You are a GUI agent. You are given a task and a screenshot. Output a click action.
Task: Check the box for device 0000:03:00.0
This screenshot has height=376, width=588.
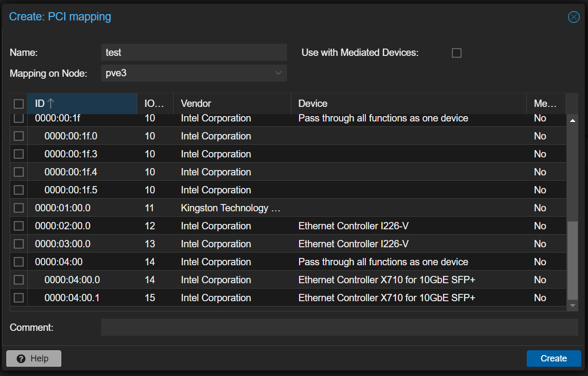(x=18, y=244)
